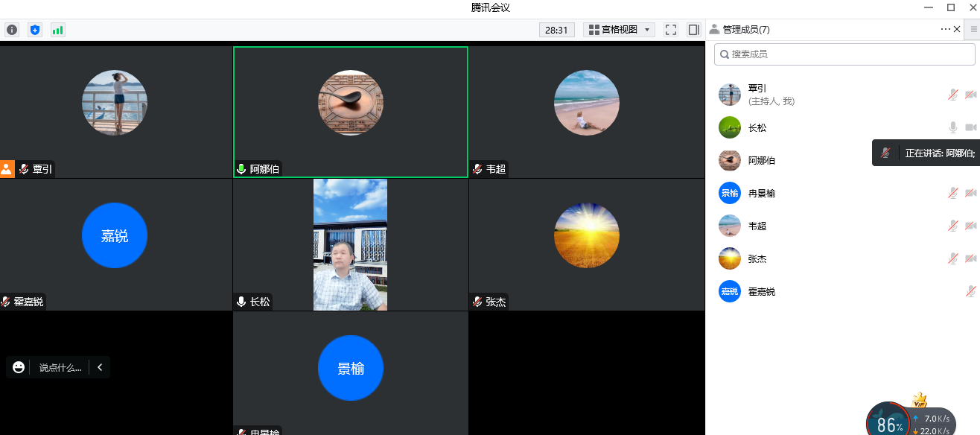This screenshot has height=435, width=980.
Task: Check the green network signal icon
Action: coord(57,30)
